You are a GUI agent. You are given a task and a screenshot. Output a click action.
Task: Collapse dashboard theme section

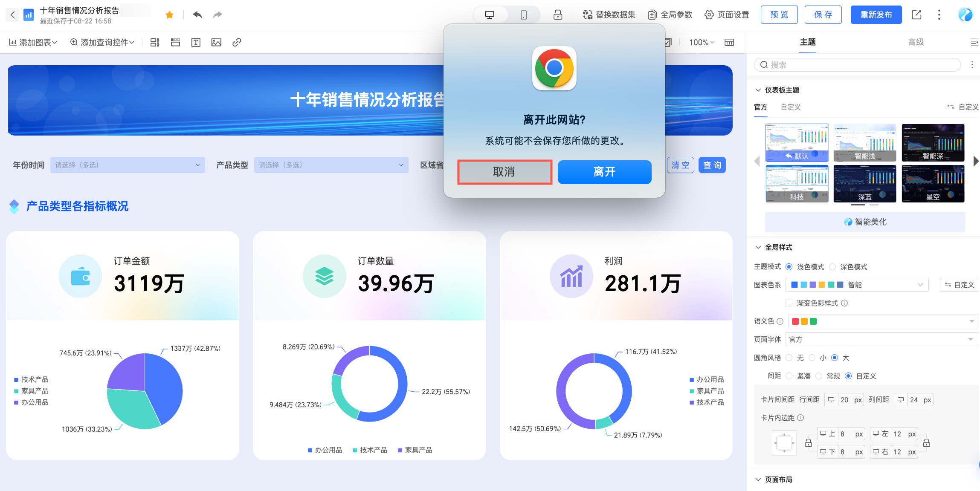click(x=758, y=90)
